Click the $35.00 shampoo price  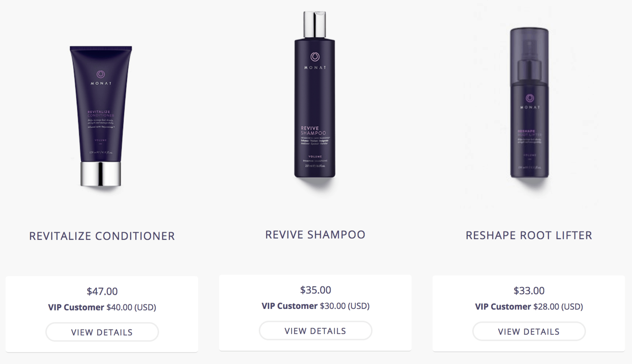pos(316,290)
